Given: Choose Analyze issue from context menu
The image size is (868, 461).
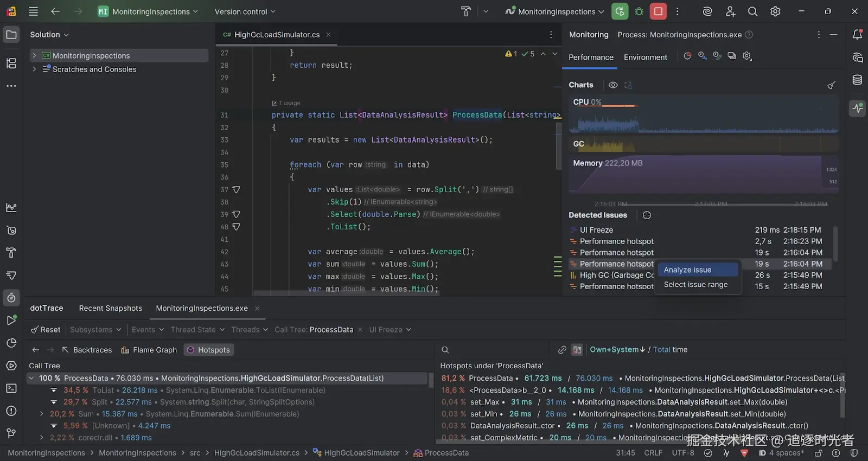Looking at the screenshot, I should click(x=687, y=270).
